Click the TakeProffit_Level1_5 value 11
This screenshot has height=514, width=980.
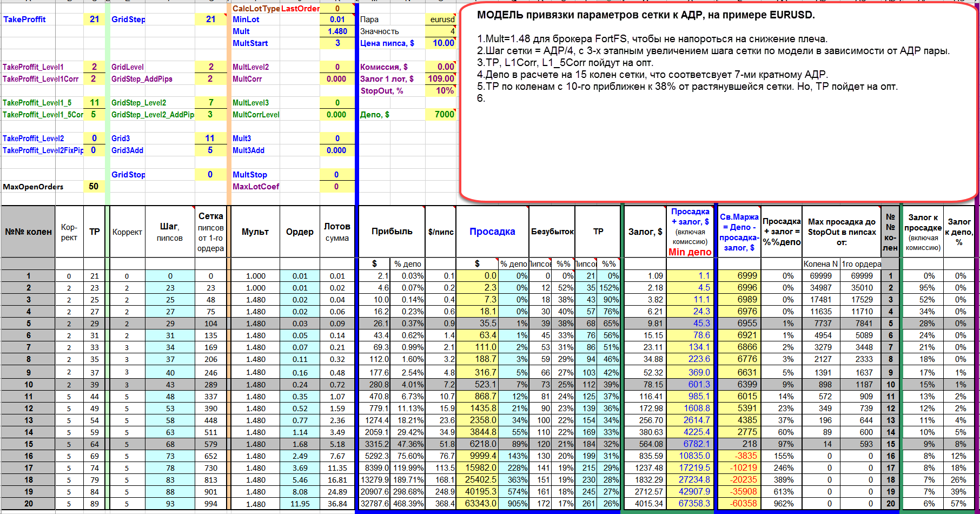pos(95,103)
